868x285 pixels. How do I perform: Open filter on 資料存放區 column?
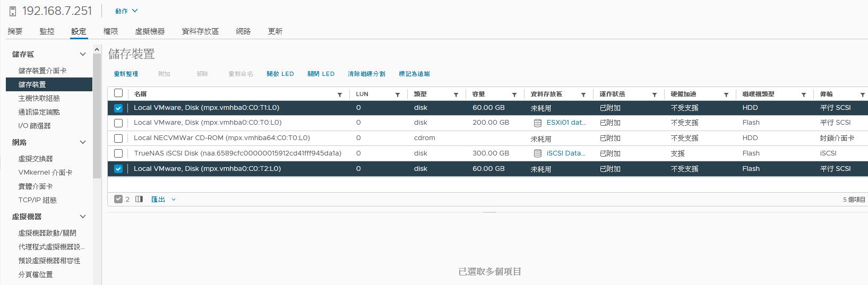click(583, 94)
